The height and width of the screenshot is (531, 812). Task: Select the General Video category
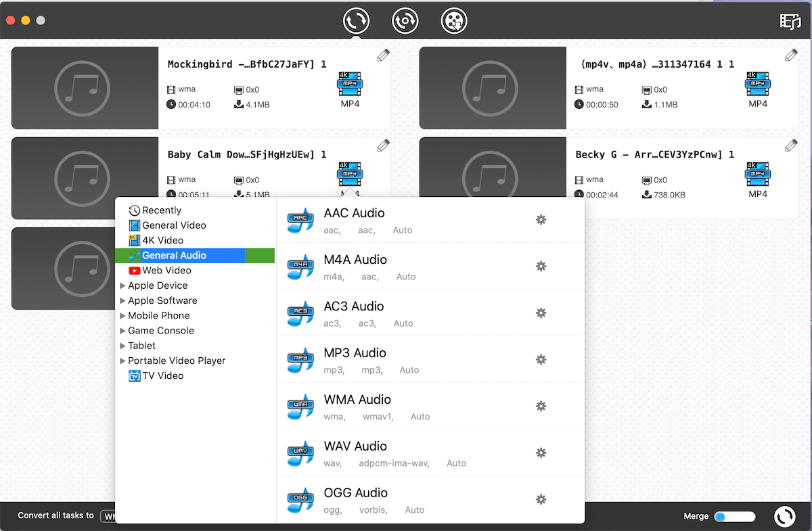click(x=174, y=225)
